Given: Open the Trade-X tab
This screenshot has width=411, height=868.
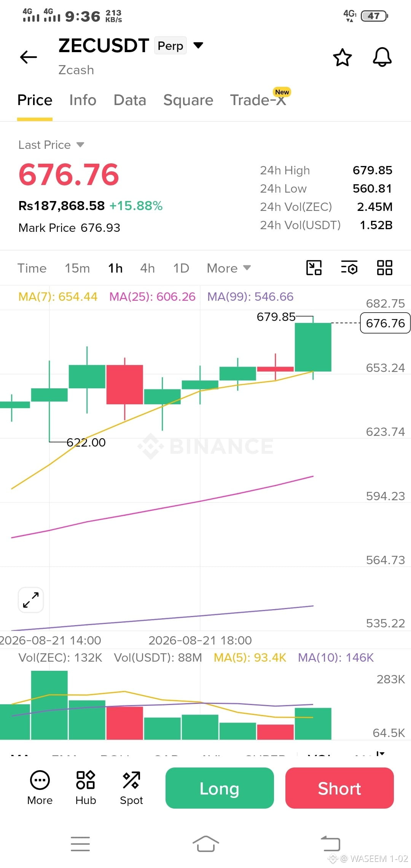Looking at the screenshot, I should click(x=258, y=100).
